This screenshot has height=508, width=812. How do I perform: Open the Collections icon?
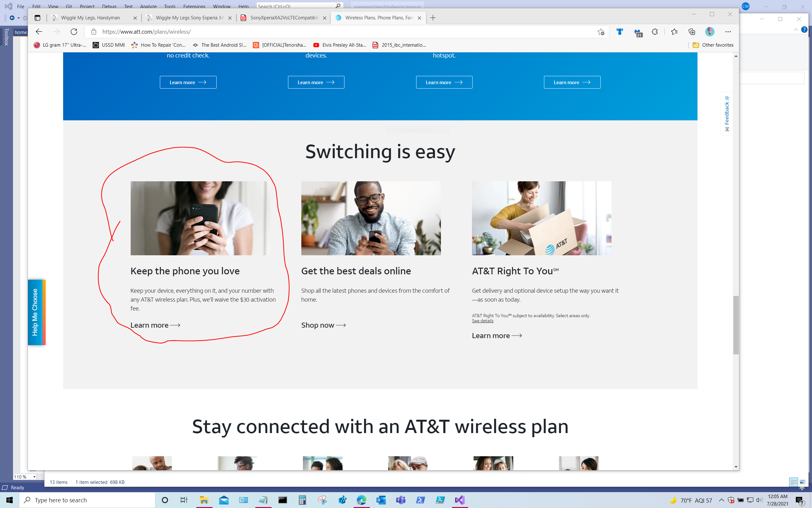[x=691, y=31]
